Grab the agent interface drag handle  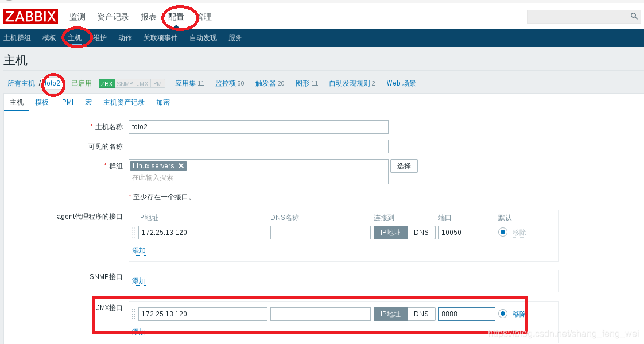coord(134,233)
